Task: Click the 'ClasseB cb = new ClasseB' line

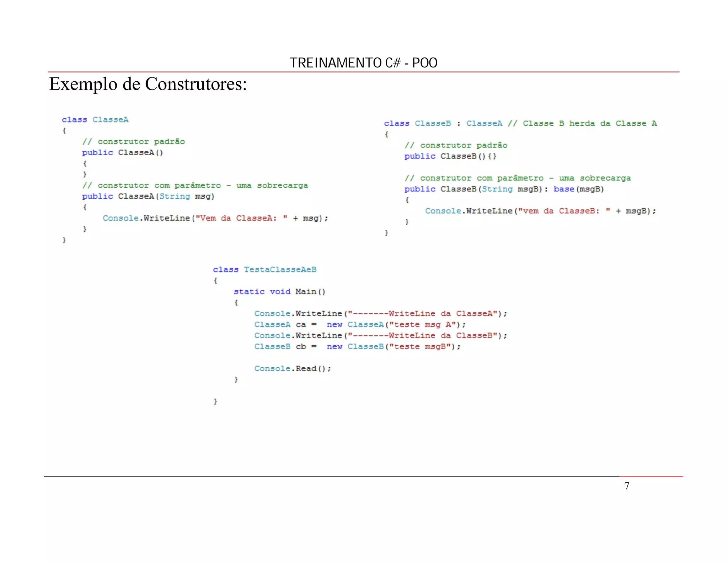Action: click(357, 347)
